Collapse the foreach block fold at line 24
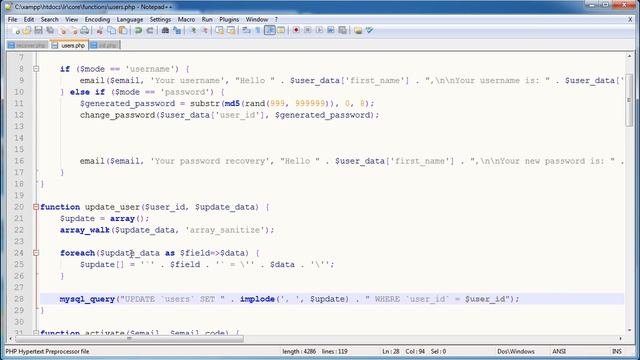640x360 pixels. coord(36,253)
